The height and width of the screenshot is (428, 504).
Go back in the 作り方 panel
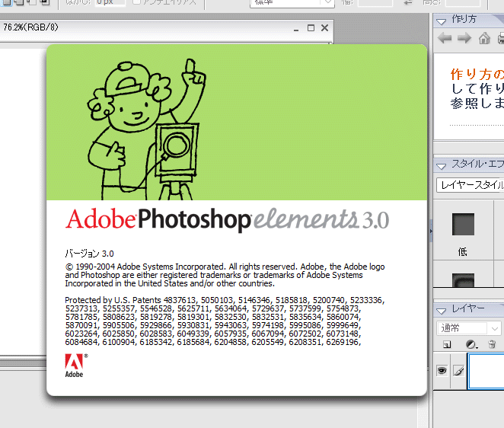(x=445, y=38)
